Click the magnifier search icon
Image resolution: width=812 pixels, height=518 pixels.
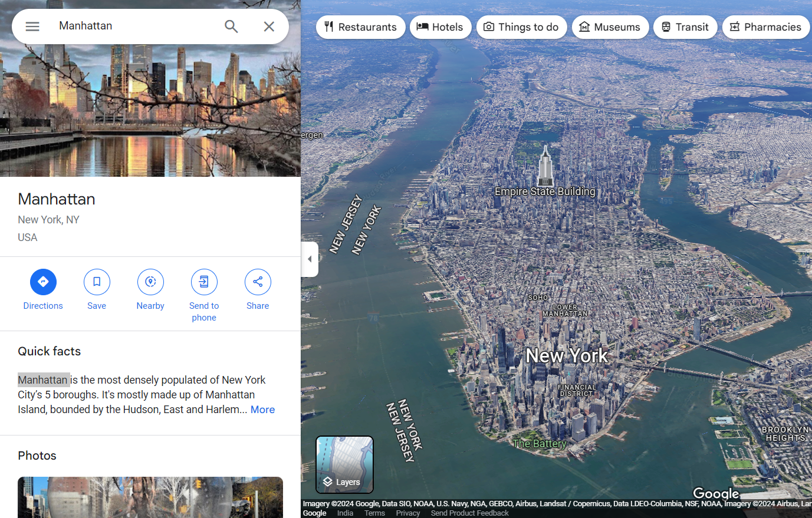point(231,27)
